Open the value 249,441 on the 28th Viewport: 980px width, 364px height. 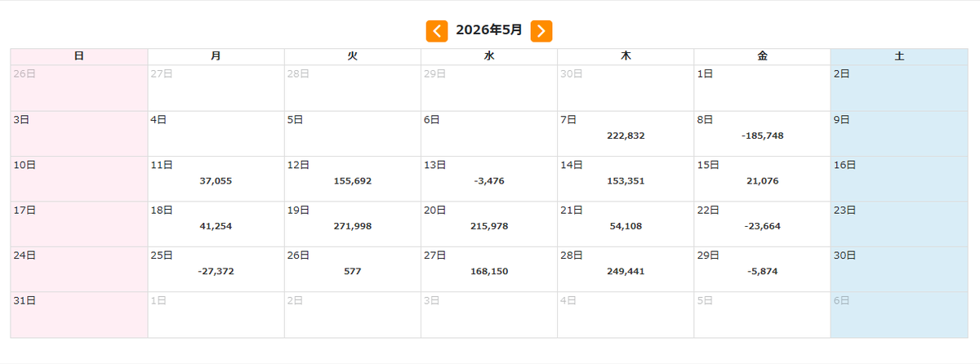point(626,271)
